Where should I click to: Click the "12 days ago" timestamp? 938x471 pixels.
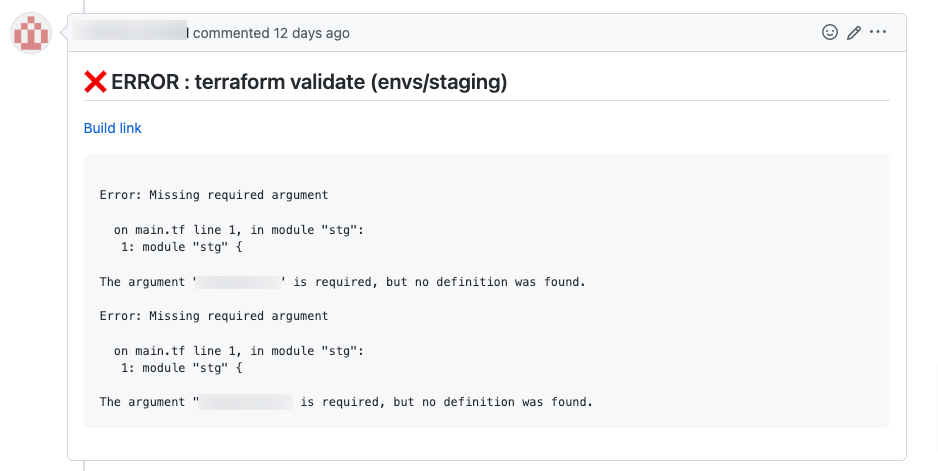[x=312, y=33]
